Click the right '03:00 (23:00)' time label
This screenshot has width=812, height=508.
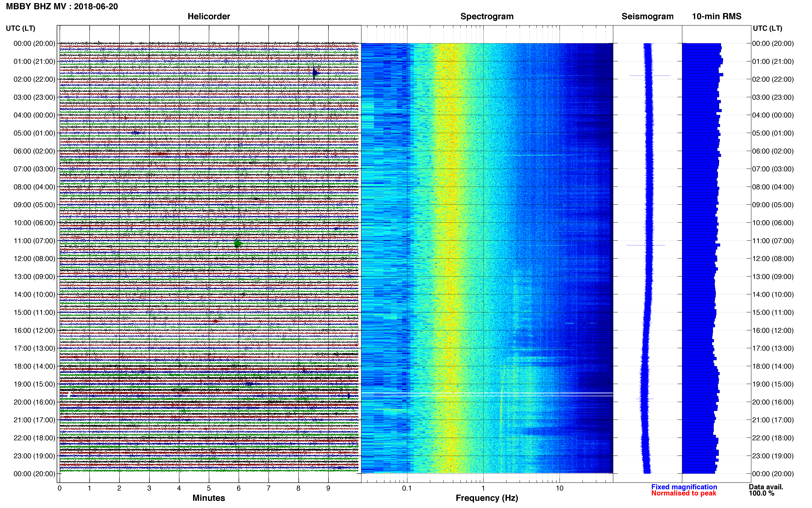pos(773,97)
